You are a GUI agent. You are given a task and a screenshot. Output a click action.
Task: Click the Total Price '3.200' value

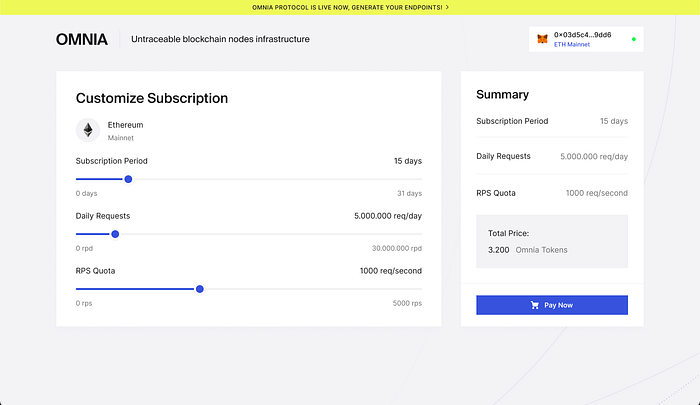499,250
